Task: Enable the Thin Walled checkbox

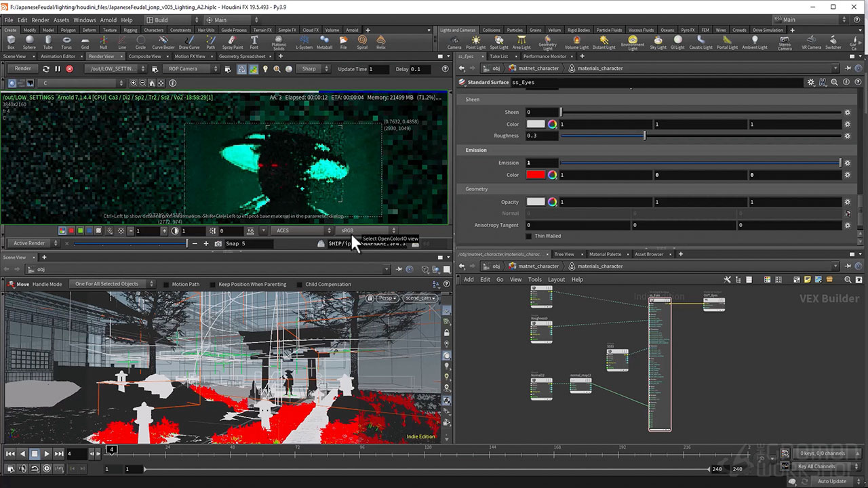Action: pyautogui.click(x=529, y=236)
